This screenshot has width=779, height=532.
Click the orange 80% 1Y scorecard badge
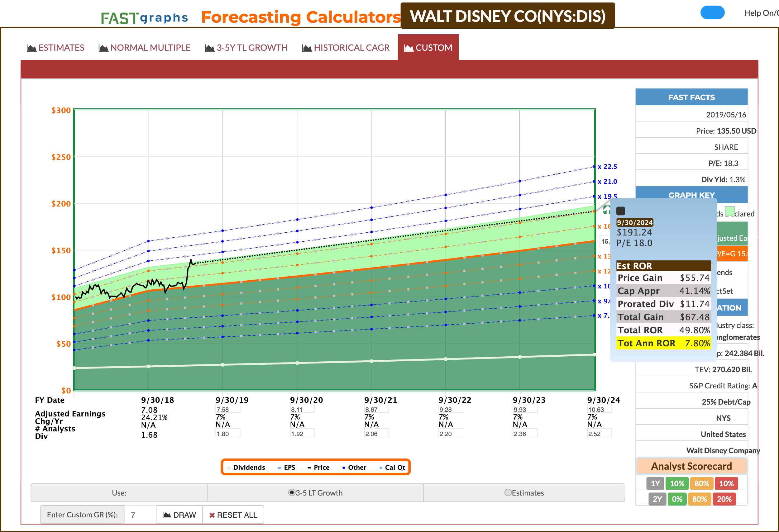pyautogui.click(x=702, y=483)
